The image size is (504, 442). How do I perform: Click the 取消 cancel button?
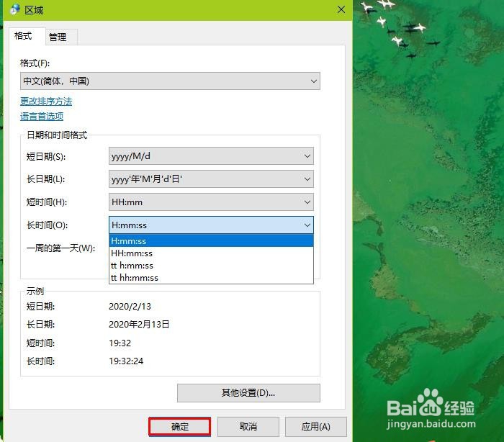click(x=248, y=427)
